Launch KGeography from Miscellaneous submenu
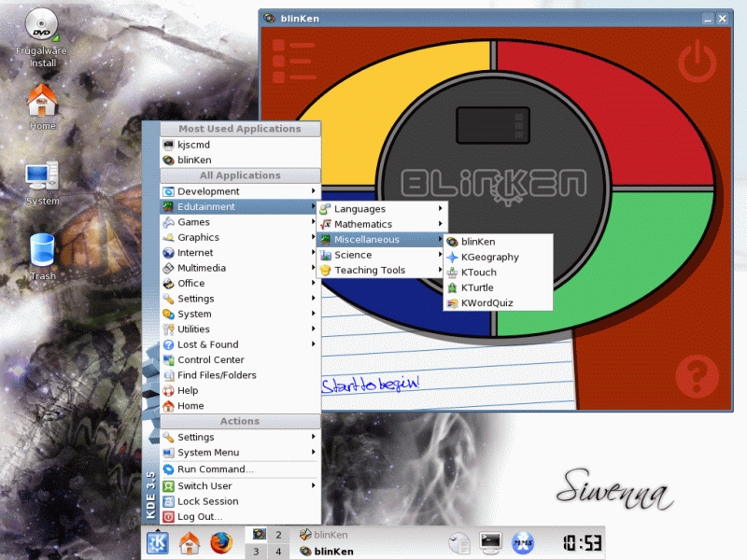Viewport: 747px width, 560px height. tap(499, 258)
